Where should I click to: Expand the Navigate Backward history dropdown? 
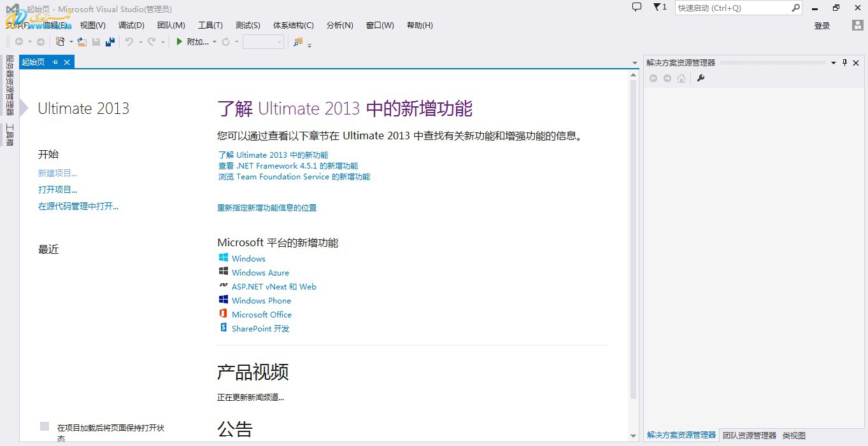(x=29, y=43)
